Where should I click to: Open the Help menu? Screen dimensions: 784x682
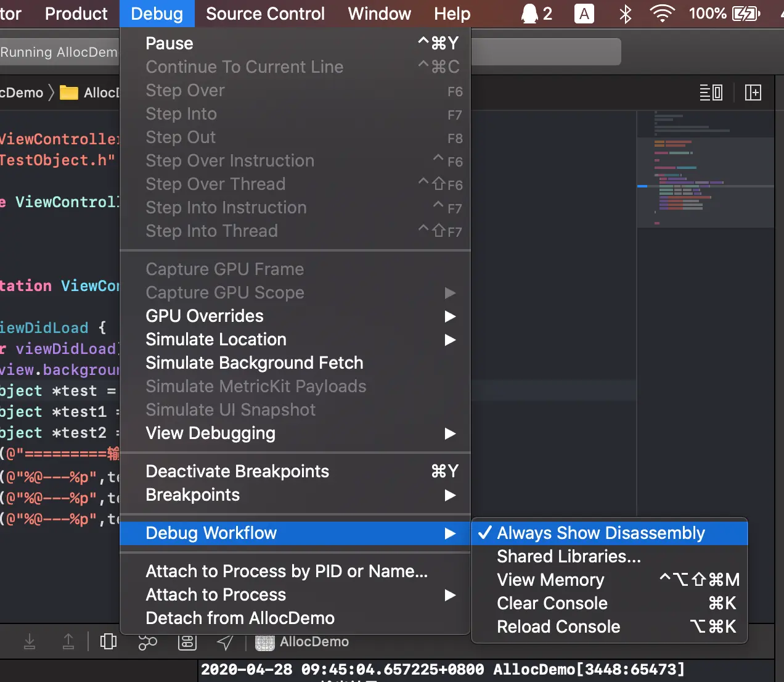(x=452, y=14)
